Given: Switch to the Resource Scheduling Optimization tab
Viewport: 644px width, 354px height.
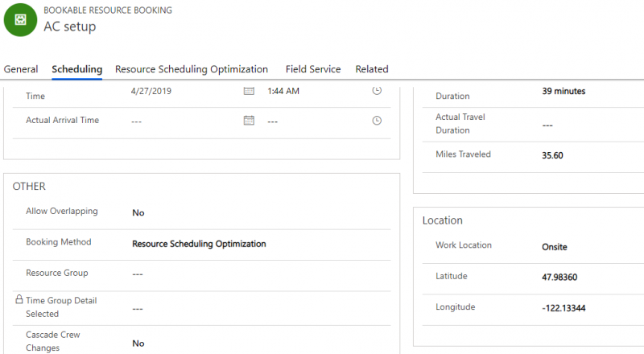Looking at the screenshot, I should [192, 69].
